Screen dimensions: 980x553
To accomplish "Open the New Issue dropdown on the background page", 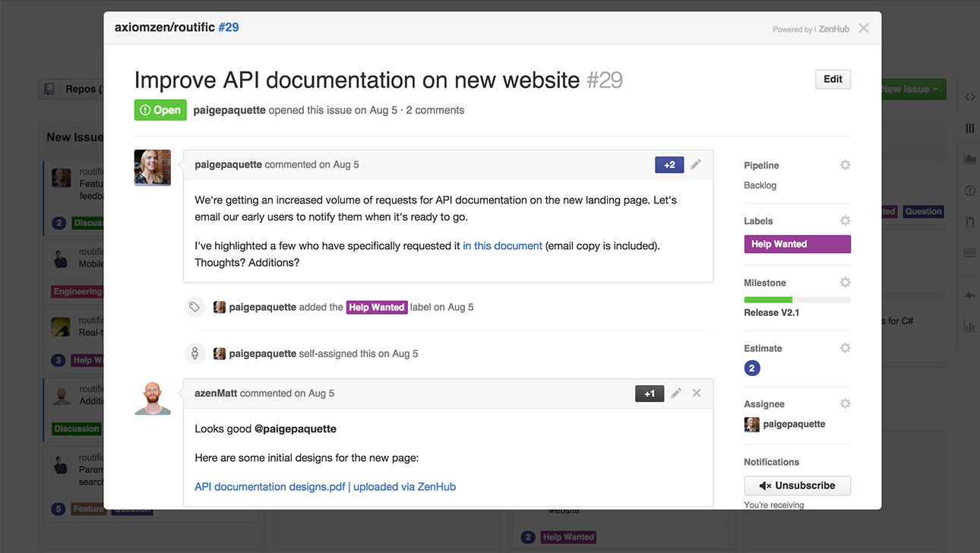I will click(x=913, y=89).
